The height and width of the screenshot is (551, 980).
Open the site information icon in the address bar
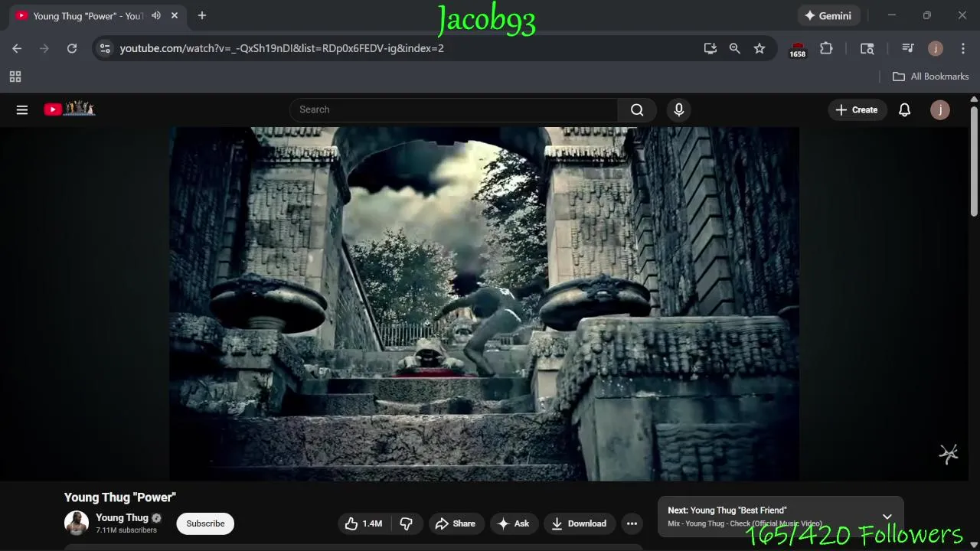coord(105,48)
